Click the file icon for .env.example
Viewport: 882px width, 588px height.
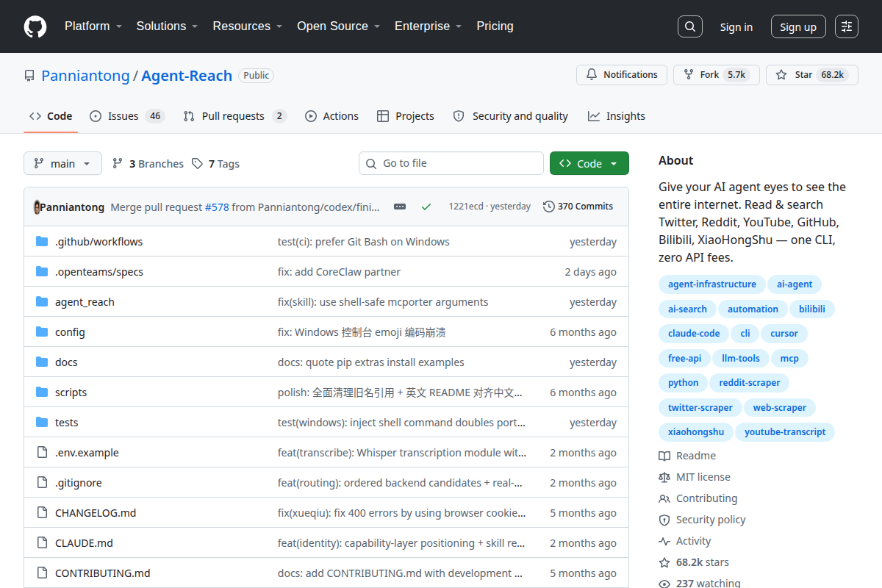[x=42, y=453]
